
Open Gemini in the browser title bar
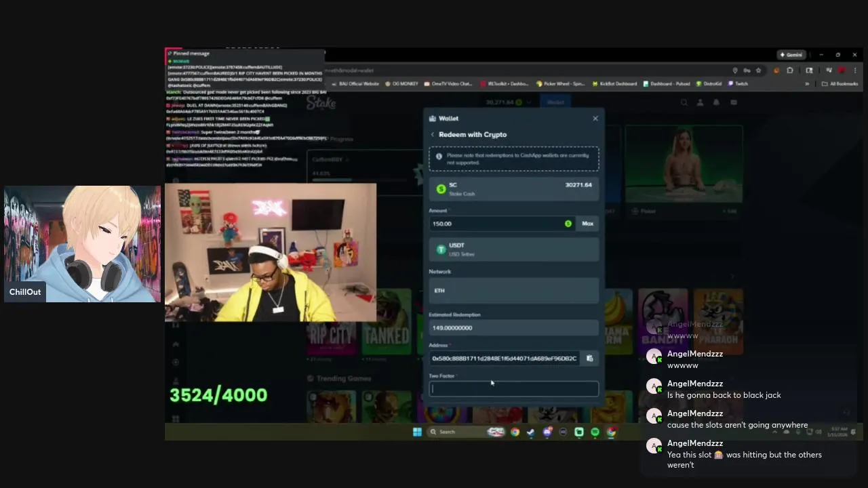click(791, 55)
